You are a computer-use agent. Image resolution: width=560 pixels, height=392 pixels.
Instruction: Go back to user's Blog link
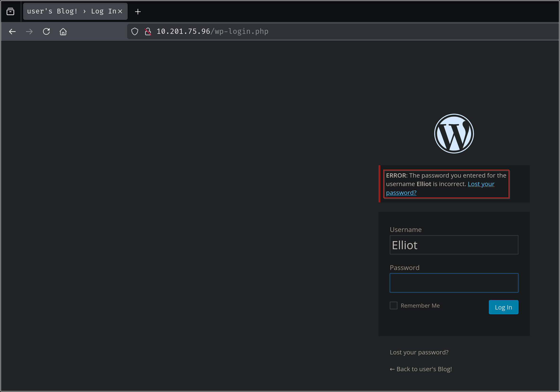tap(421, 369)
